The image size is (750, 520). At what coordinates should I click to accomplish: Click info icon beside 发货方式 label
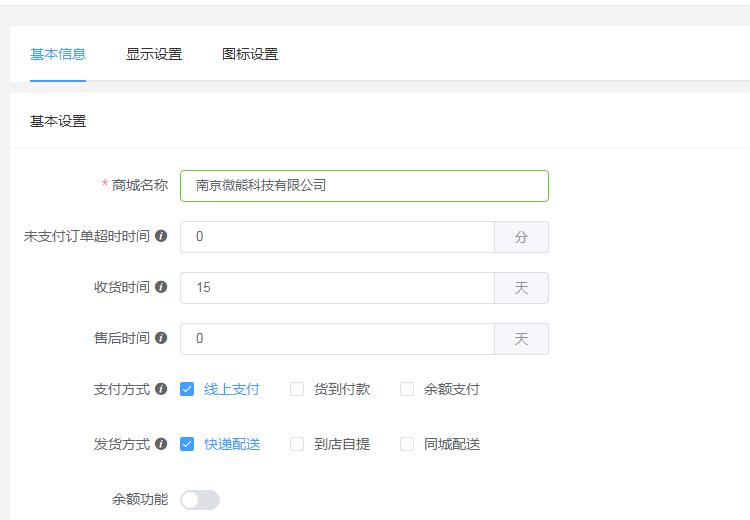pos(161,444)
